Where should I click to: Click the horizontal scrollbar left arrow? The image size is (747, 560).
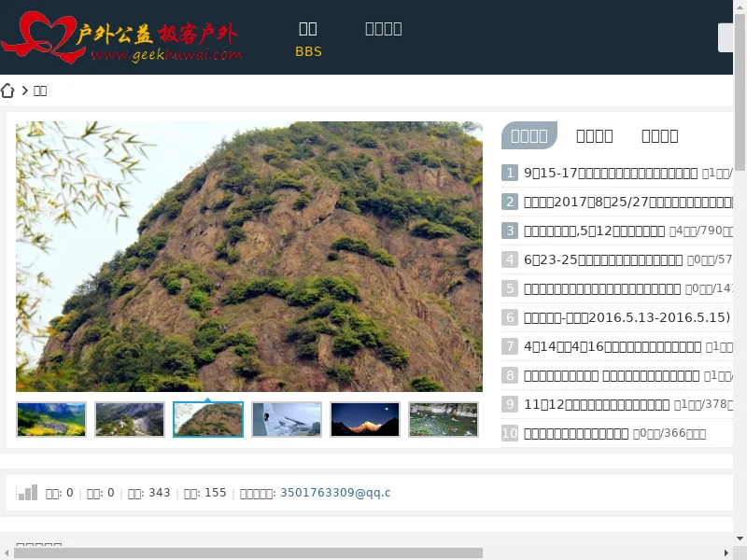(7, 553)
